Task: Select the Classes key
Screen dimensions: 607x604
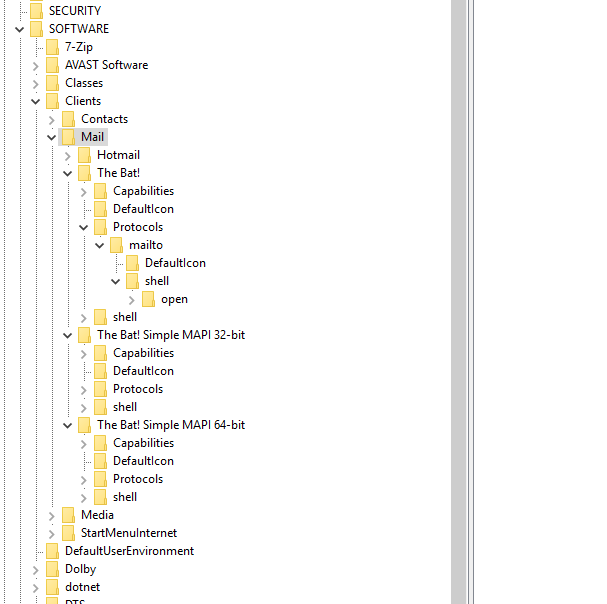Action: pos(84,83)
